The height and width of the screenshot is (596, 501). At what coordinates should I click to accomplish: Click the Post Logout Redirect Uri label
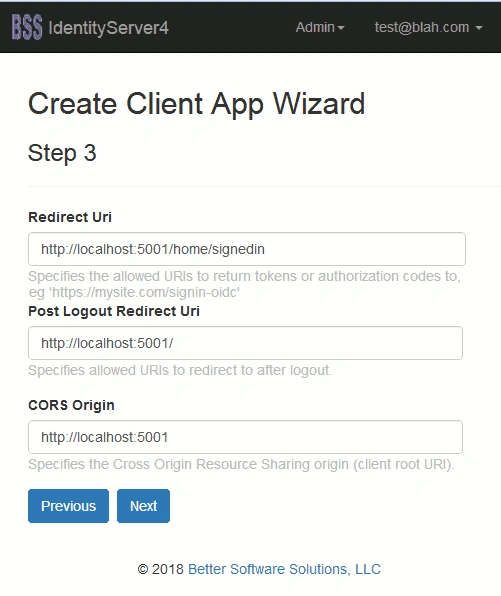(114, 311)
